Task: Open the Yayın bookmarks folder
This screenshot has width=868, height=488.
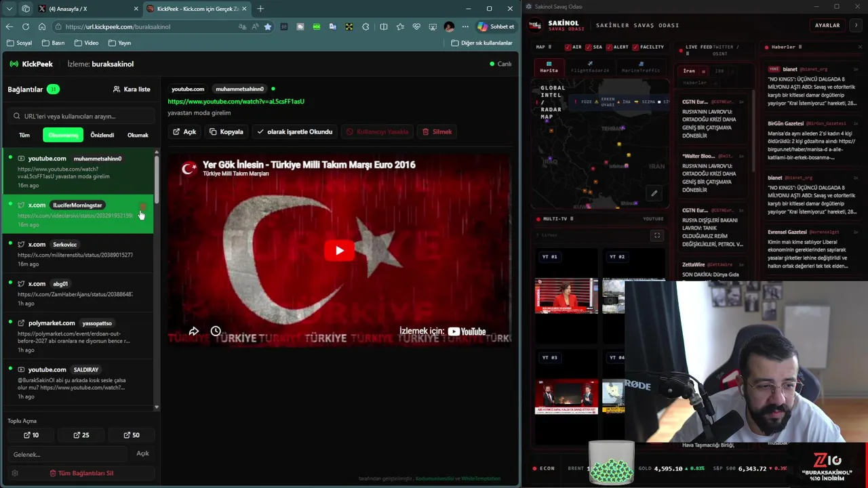Action: [120, 43]
